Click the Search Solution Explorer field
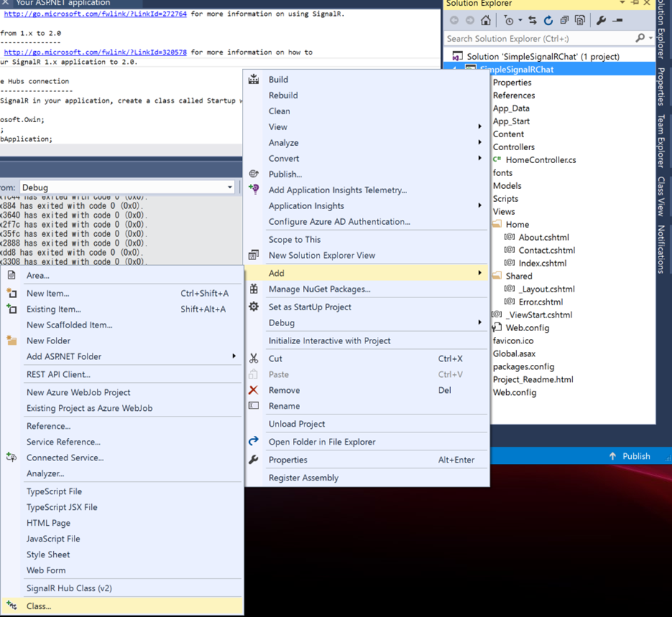 click(x=540, y=38)
